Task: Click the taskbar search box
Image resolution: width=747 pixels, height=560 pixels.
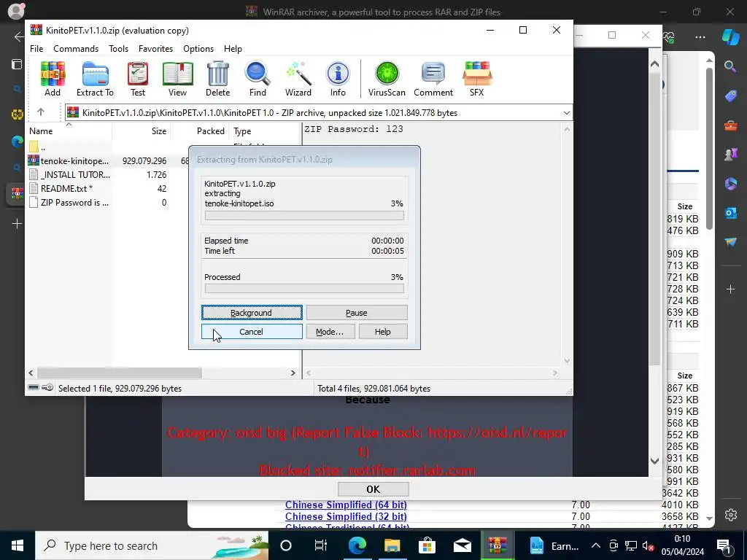Action: point(152,545)
